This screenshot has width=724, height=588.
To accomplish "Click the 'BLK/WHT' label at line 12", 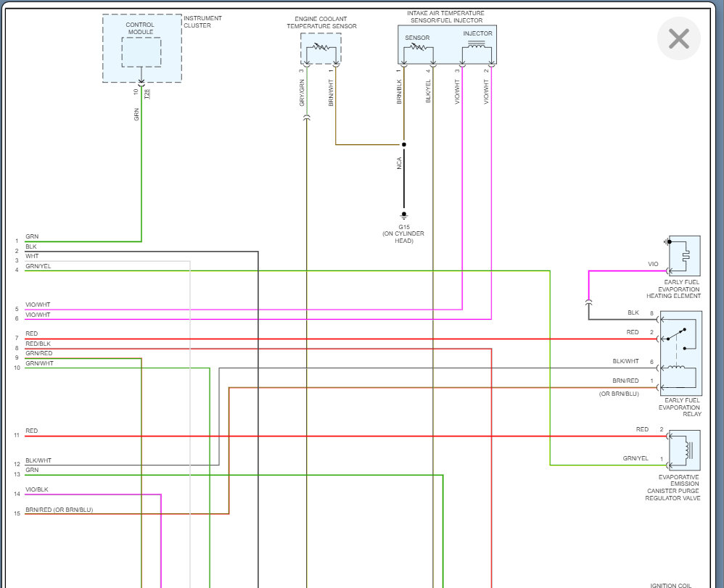I will click(x=38, y=460).
